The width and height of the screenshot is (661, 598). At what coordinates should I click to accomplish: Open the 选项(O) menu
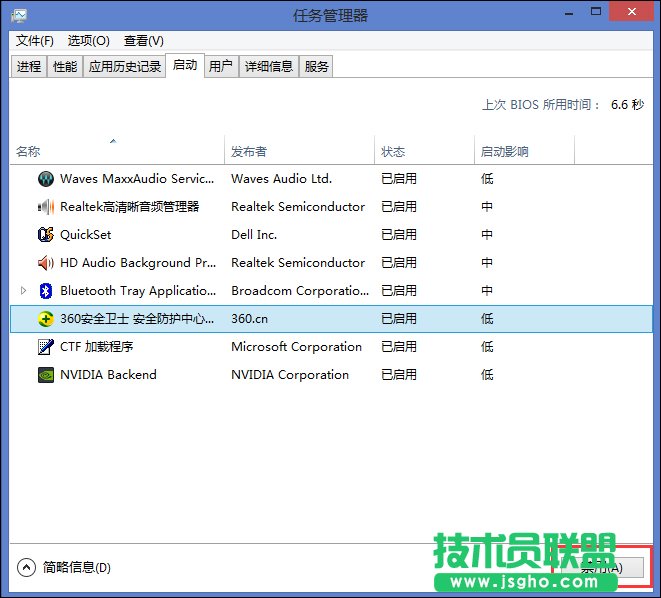[88, 40]
